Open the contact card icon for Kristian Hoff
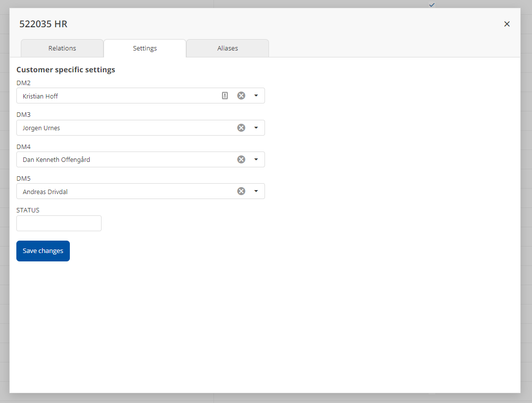The height and width of the screenshot is (403, 532). point(225,96)
